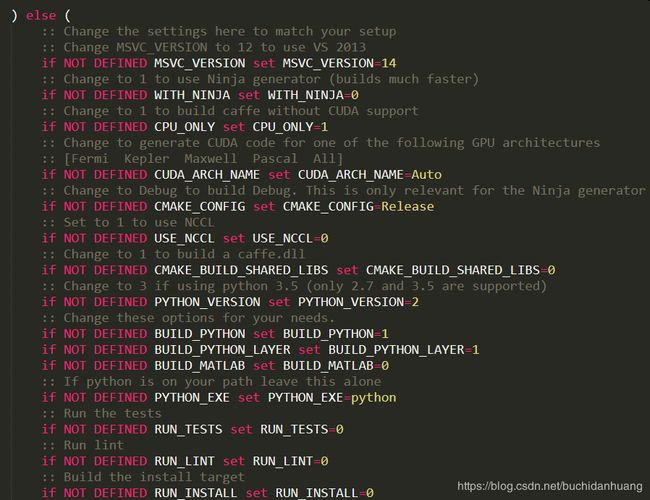Click the comment 'Change the settings here to match your setup'

point(219,32)
